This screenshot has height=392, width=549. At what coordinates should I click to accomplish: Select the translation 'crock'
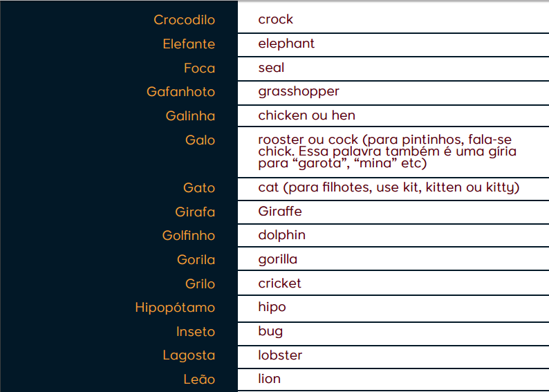[x=276, y=19]
